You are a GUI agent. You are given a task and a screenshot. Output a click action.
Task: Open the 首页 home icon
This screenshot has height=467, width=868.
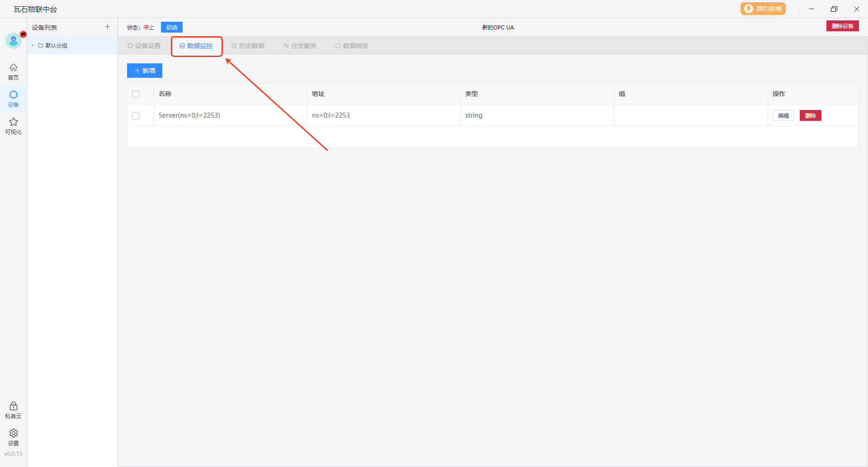click(14, 71)
